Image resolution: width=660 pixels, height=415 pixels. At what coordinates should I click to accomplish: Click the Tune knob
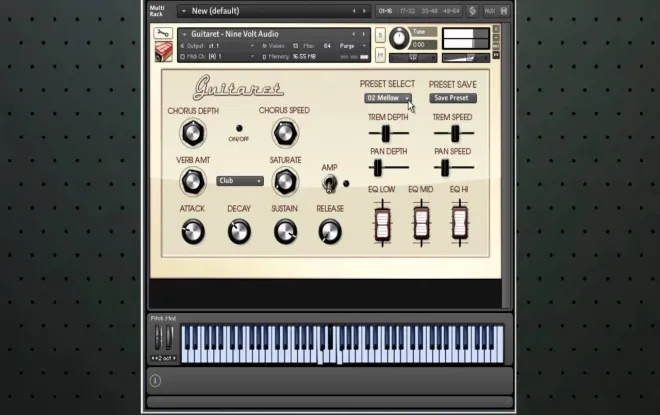398,39
